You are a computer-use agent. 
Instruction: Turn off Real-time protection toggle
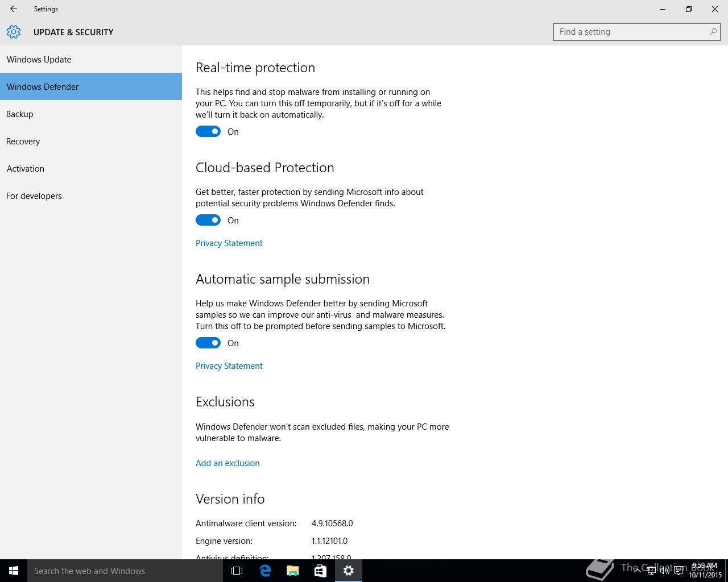tap(208, 131)
